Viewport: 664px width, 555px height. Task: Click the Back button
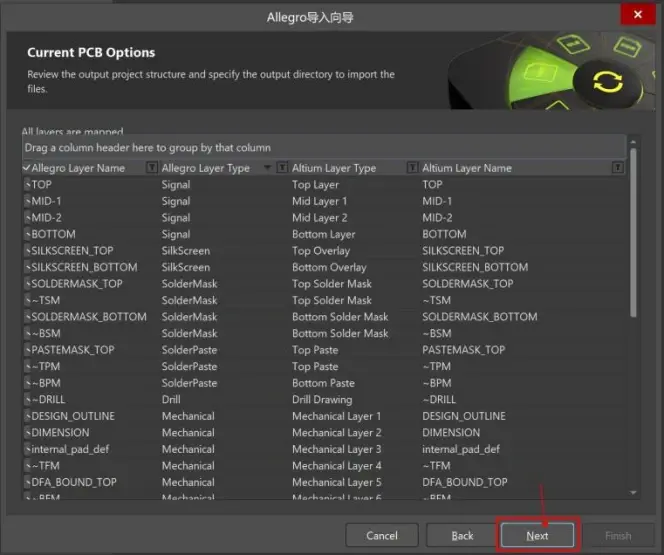click(x=462, y=536)
